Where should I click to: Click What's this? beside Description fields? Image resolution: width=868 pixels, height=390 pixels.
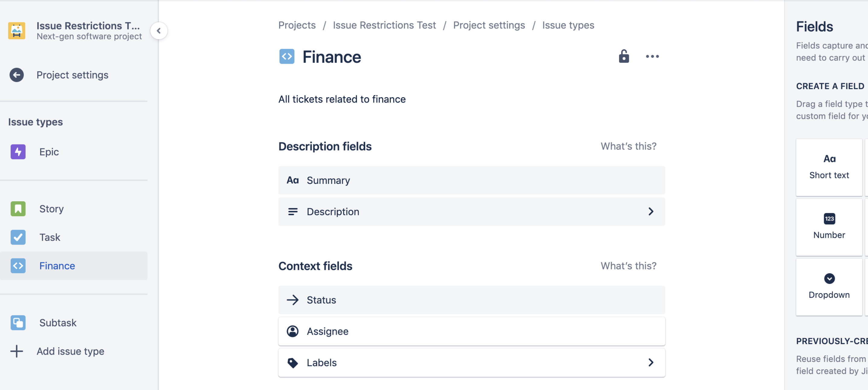click(628, 146)
